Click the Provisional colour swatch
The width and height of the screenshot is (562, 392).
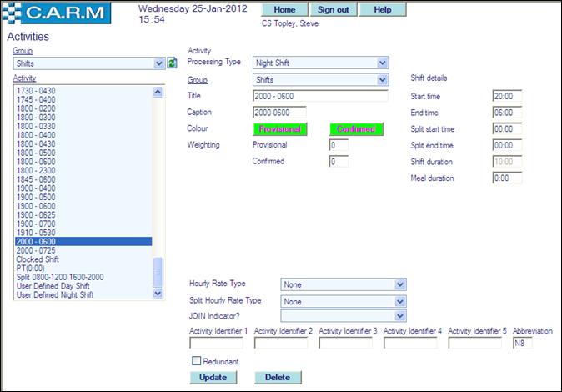point(279,129)
